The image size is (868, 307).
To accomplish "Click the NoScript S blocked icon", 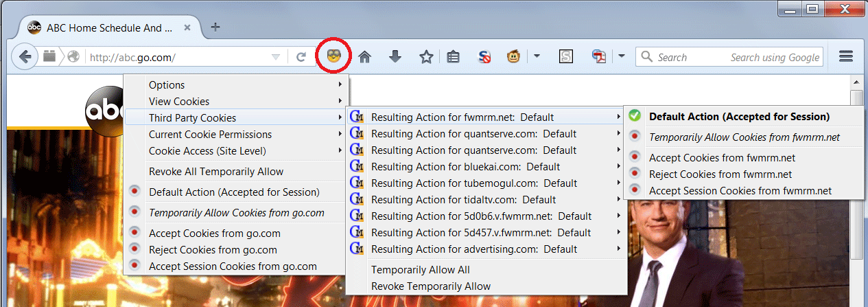I will tap(485, 57).
